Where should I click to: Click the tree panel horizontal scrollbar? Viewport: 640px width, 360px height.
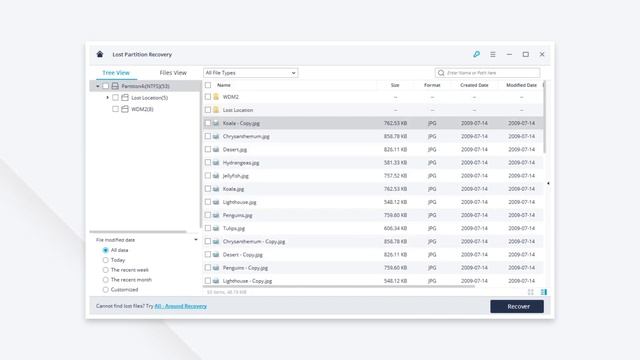pos(138,232)
